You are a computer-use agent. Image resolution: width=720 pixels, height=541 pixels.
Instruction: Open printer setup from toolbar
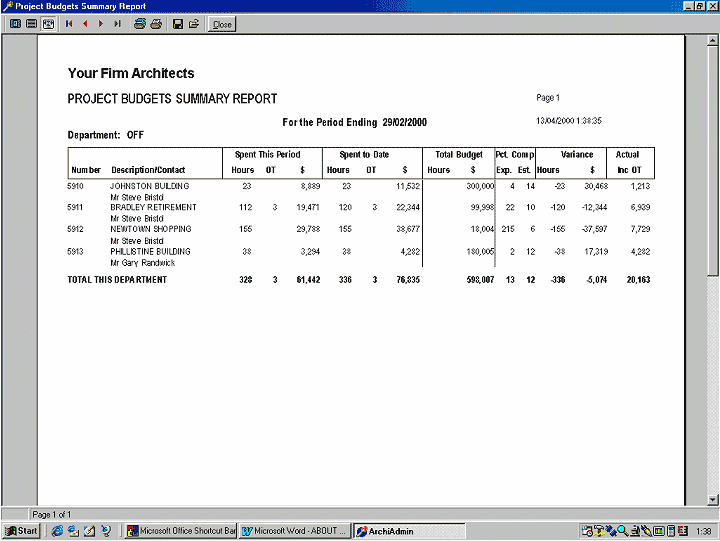(140, 23)
